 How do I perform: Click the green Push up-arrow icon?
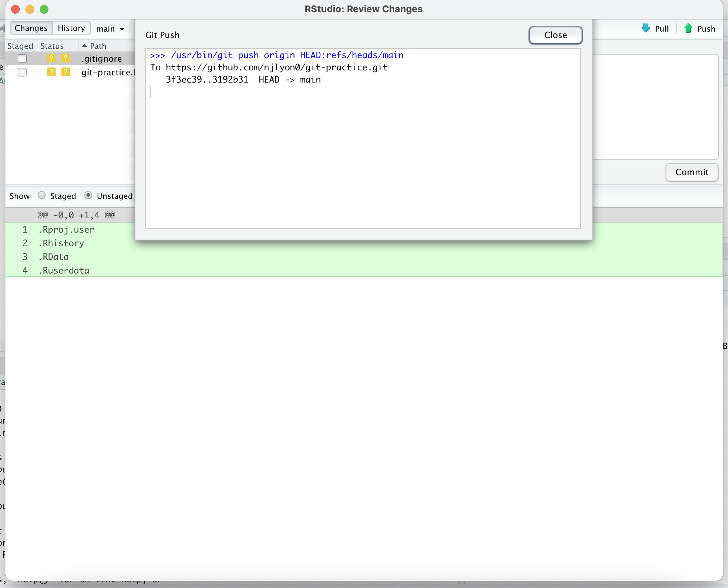tap(688, 28)
